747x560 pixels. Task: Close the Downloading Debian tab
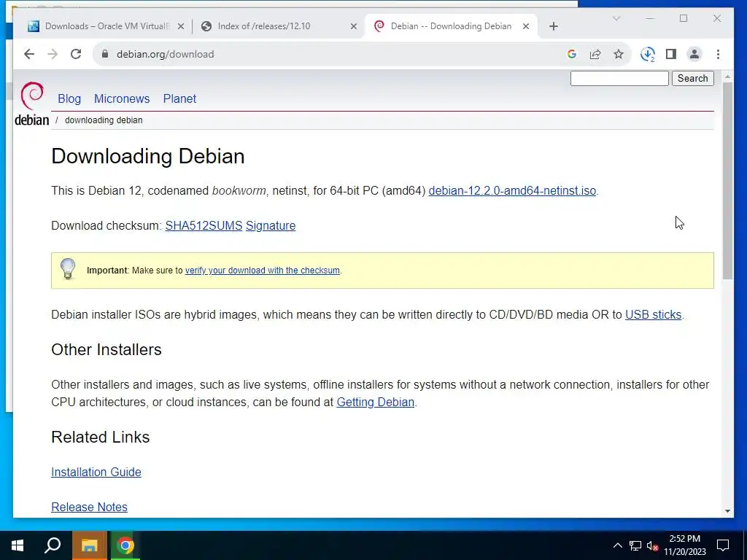click(x=526, y=27)
